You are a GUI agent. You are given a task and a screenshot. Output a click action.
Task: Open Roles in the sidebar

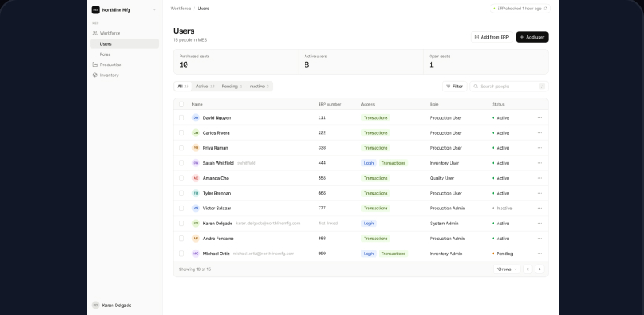(x=124, y=54)
